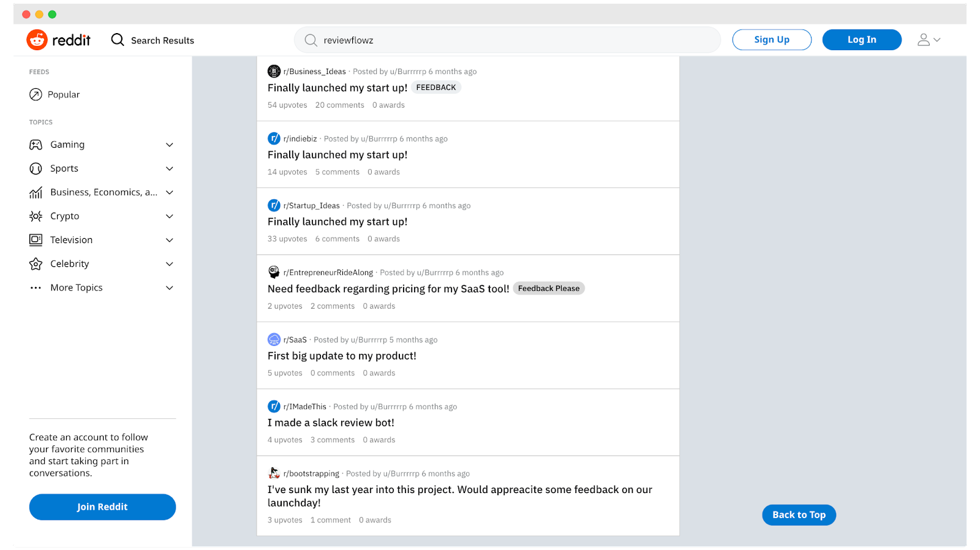Open the r/SaaS subreddit link
Screen dimensions: 980x550
[295, 340]
